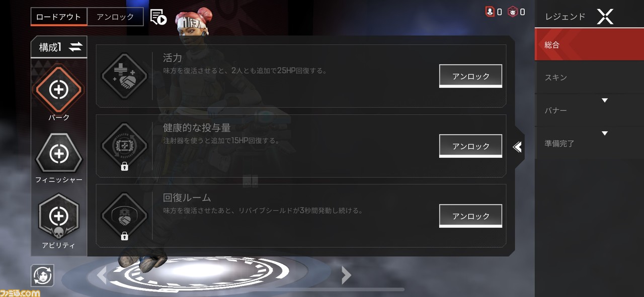Screen dimensions: 644x297
Task: Toggle loadout swap arrows next to 構成1
Action: point(75,47)
